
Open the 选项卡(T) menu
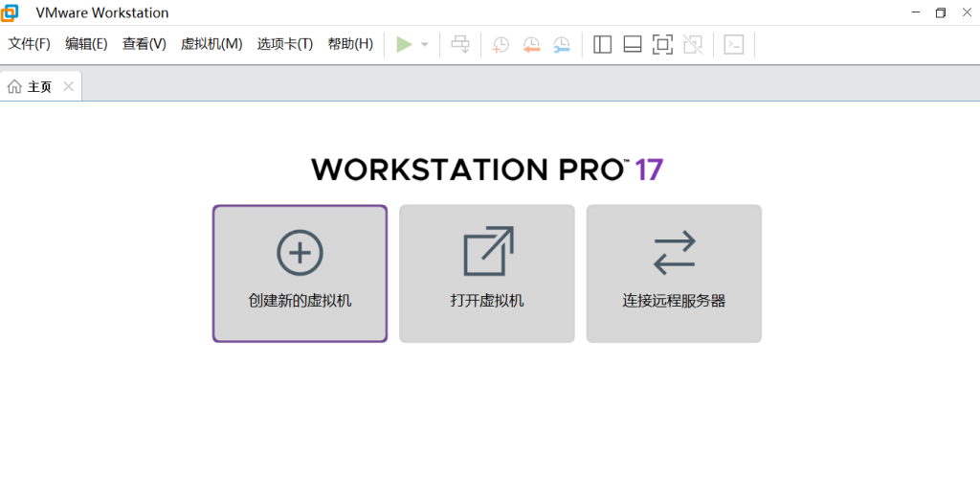click(285, 44)
